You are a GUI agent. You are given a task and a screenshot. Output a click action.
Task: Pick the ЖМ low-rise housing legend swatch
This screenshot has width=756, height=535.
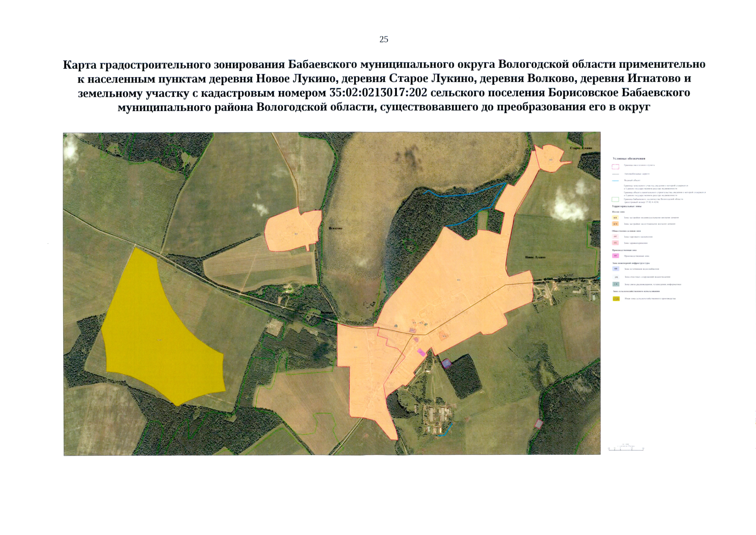pyautogui.click(x=615, y=224)
